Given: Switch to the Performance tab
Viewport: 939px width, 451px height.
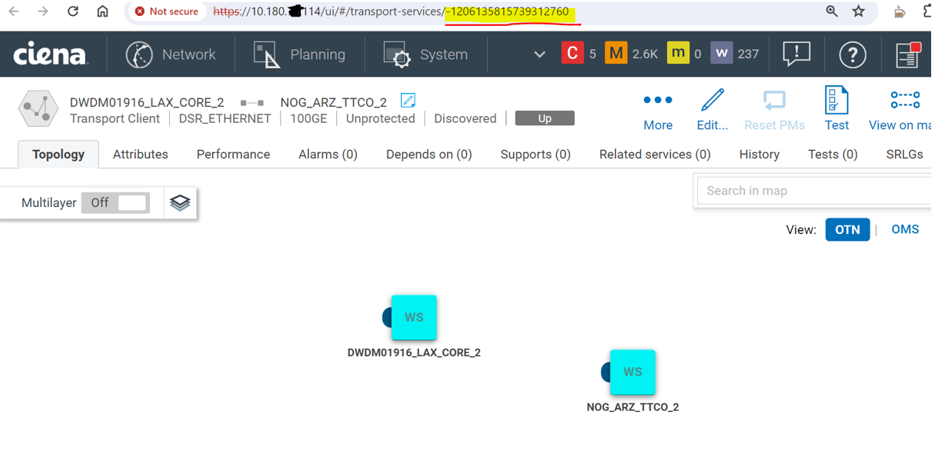Looking at the screenshot, I should click(233, 155).
